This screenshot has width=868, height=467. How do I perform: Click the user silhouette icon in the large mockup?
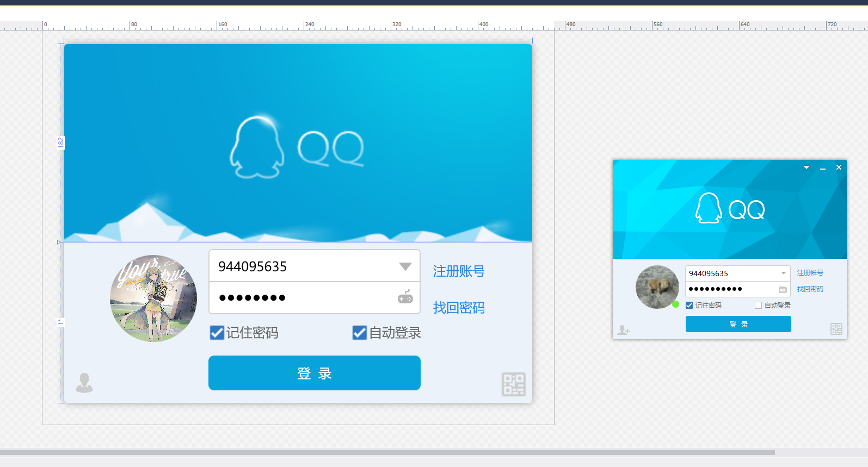pos(84,383)
